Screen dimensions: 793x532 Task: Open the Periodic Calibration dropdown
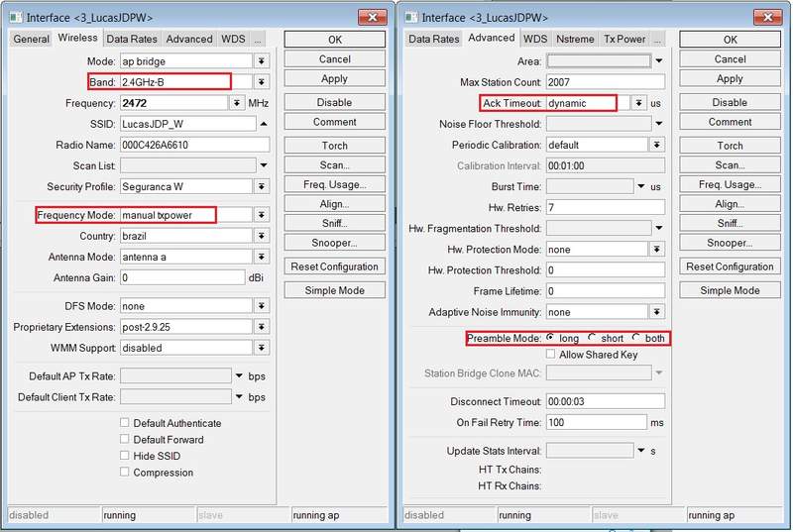pos(656,145)
